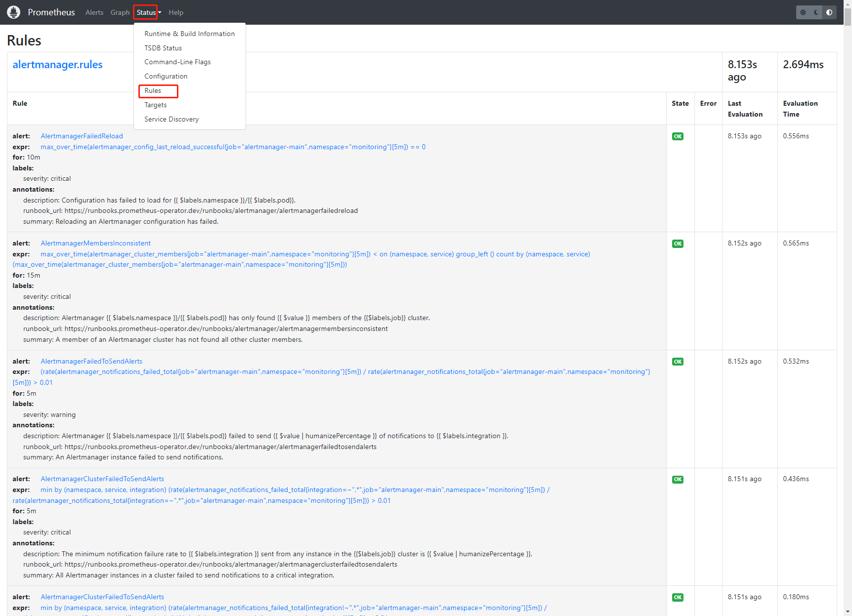Click the 'Configuration has failed to load' description
Screen dimensions: 852x616
[159, 200]
